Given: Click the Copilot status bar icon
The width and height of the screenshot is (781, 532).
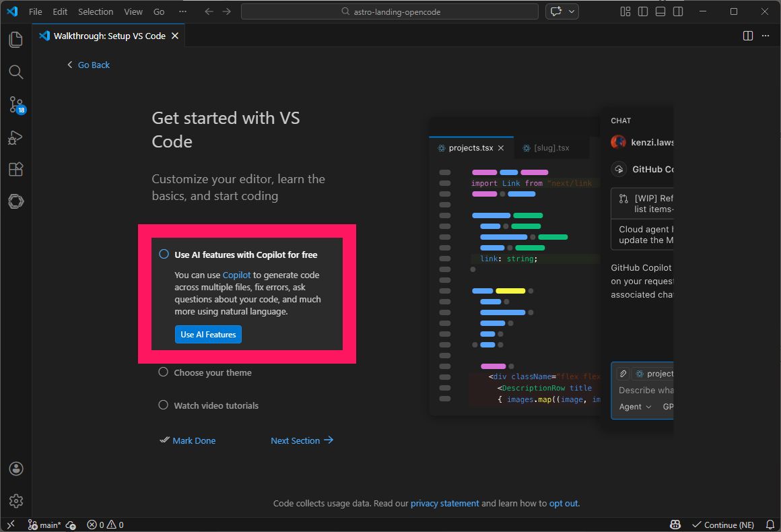Looking at the screenshot, I should 675,525.
